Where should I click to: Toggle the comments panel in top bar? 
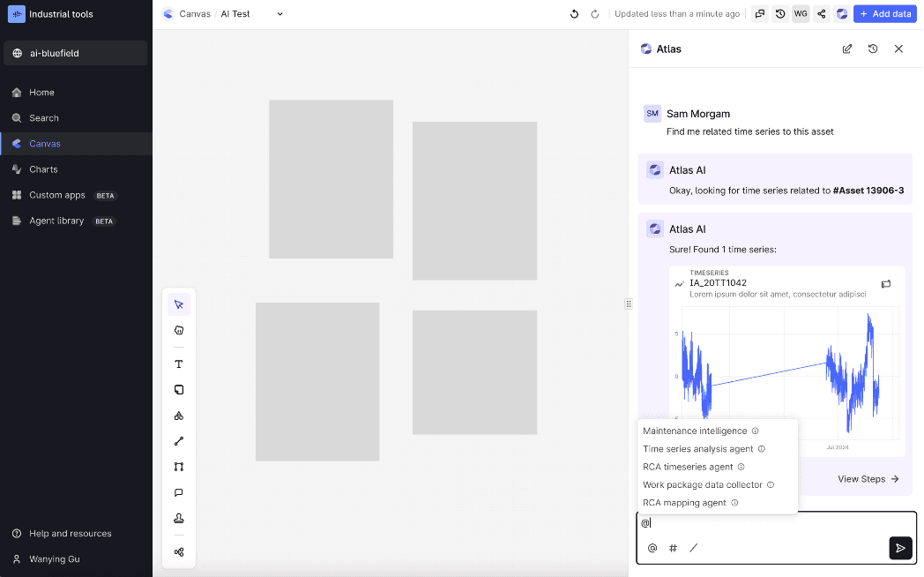coord(760,14)
